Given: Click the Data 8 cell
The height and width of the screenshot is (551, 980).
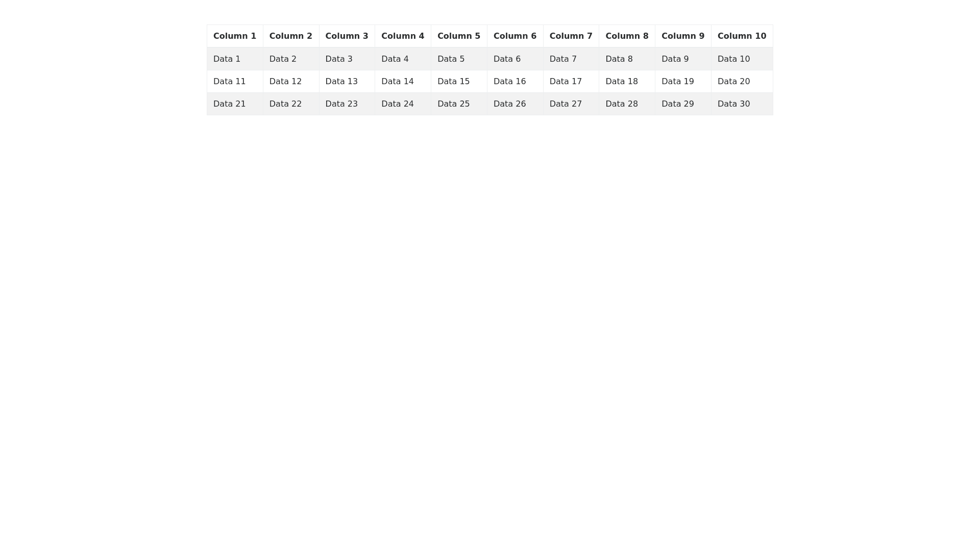Looking at the screenshot, I should pos(627,59).
